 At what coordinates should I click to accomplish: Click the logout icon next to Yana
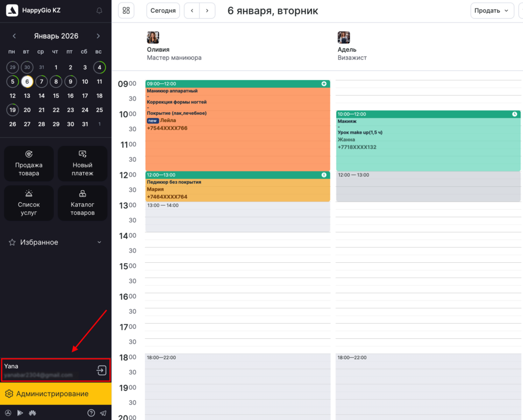click(x=101, y=370)
